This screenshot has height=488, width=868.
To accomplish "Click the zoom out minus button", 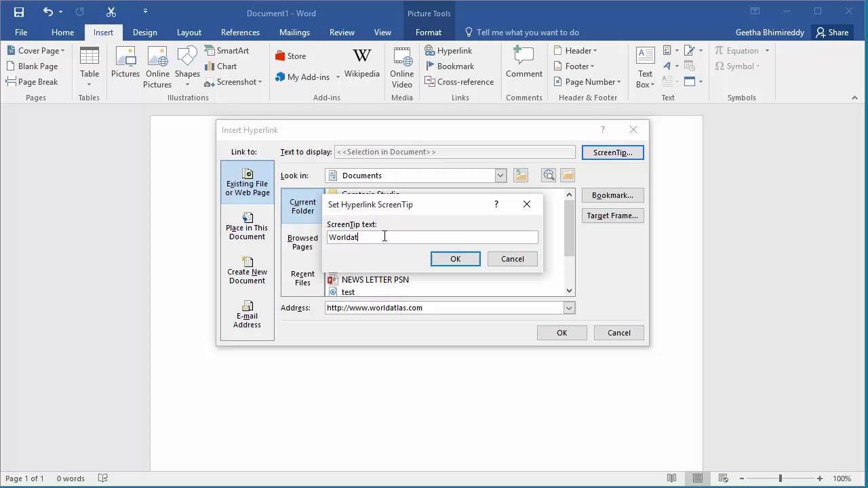I will point(741,479).
